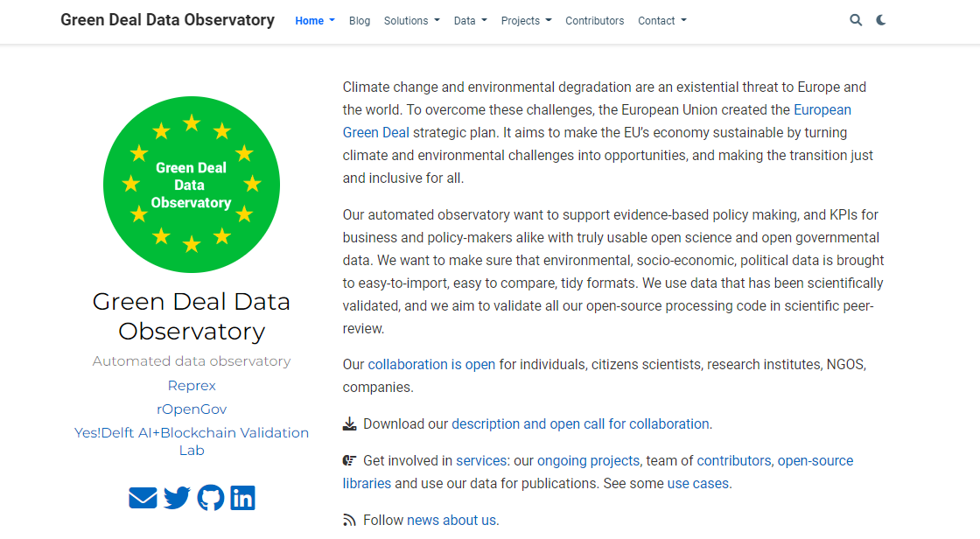
Task: Click the email envelope icon
Action: coord(143,498)
